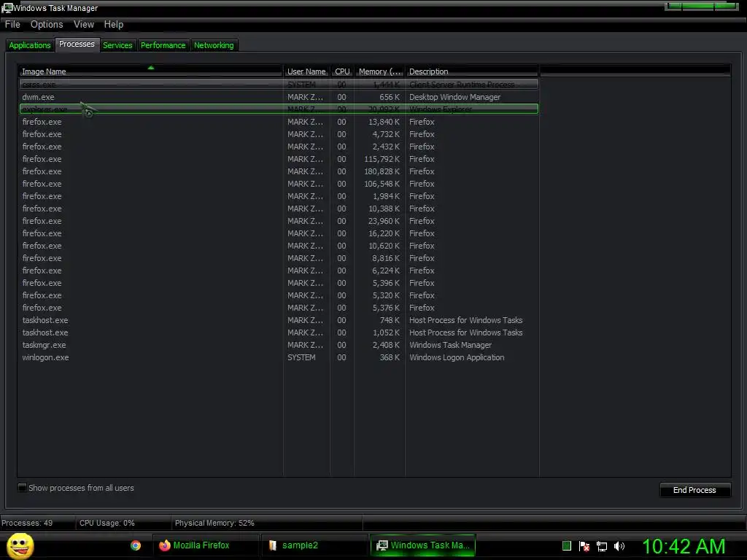
Task: Open the Performance tab
Action: click(163, 45)
